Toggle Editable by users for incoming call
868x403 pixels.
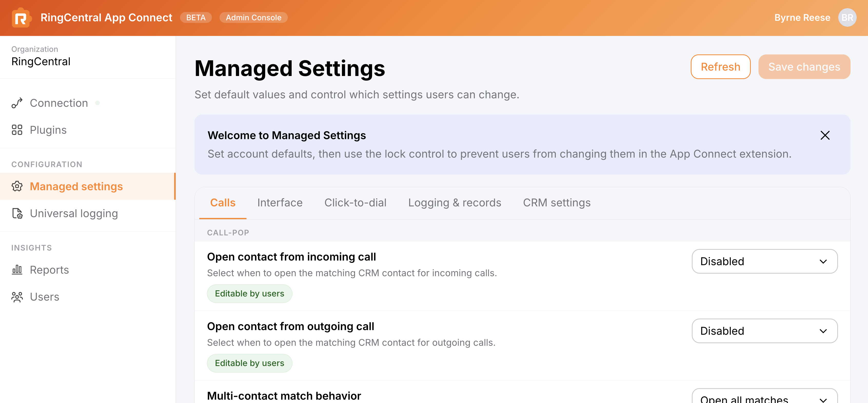point(249,293)
